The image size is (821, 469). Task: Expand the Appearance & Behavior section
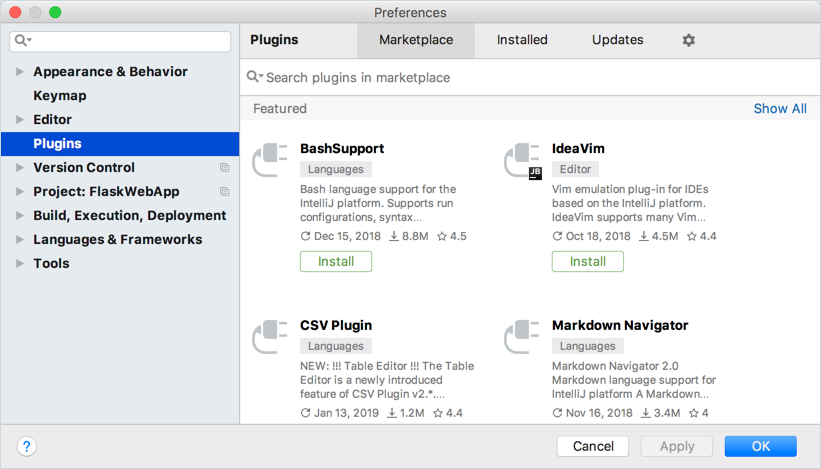(x=19, y=72)
